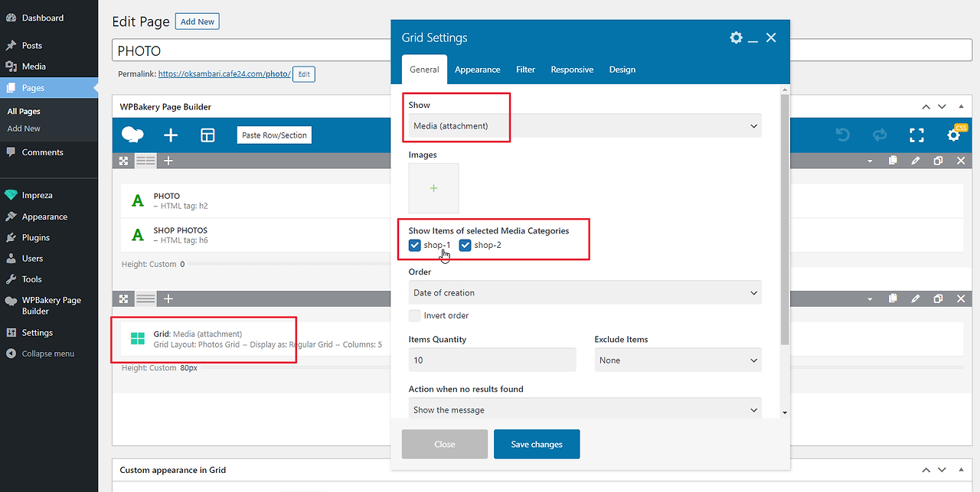Click Collapse menu in sidebar

49,354
